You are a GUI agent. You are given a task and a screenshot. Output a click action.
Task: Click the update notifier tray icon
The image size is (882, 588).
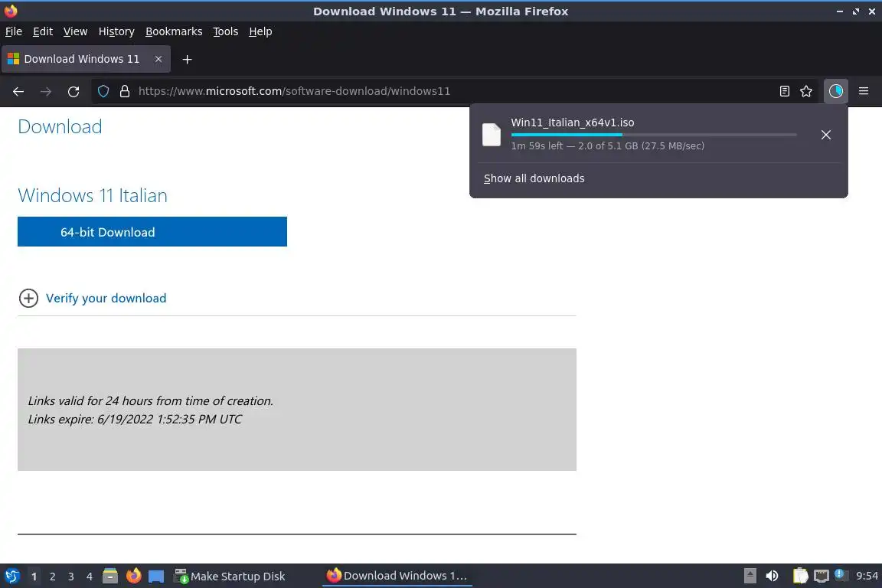click(x=840, y=574)
